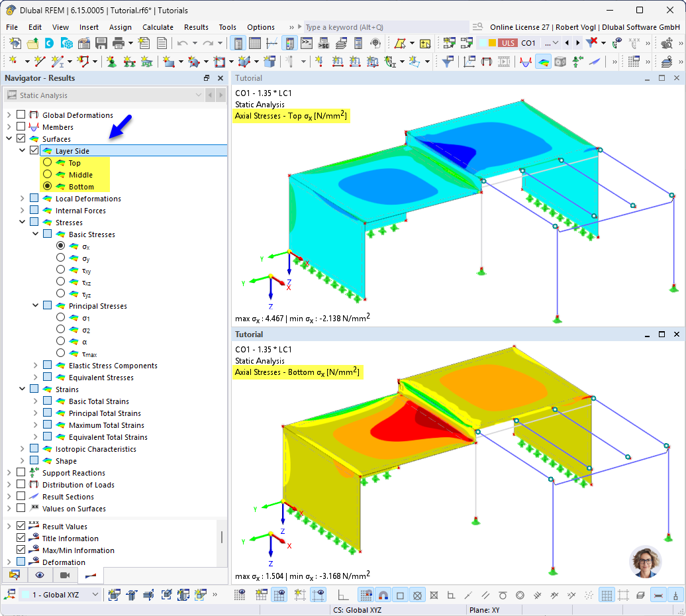
Task: Select the σy basic stress option
Action: point(61,258)
